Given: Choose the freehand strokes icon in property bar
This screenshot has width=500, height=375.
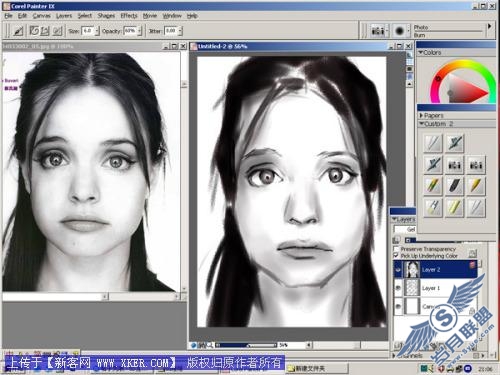Looking at the screenshot, I should [34, 31].
